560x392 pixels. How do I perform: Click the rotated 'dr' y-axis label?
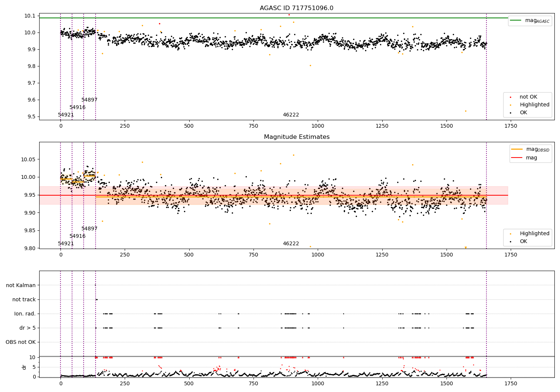[24, 367]
